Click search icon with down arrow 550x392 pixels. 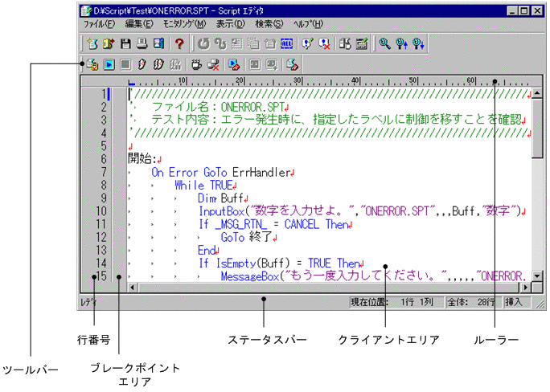418,44
